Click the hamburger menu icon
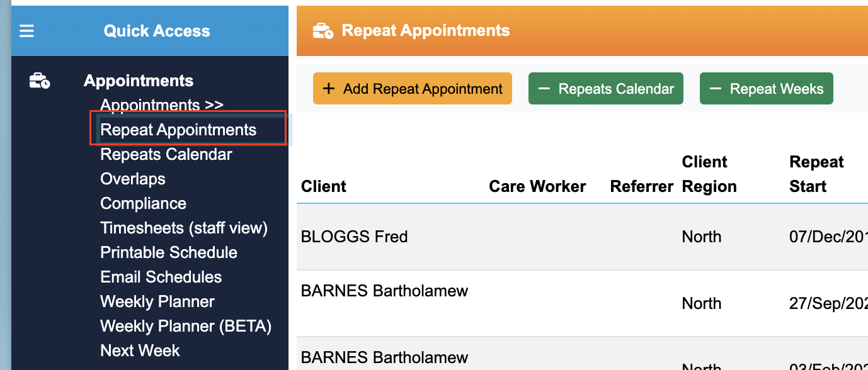Viewport: 868px width, 370px height. pyautogui.click(x=26, y=31)
